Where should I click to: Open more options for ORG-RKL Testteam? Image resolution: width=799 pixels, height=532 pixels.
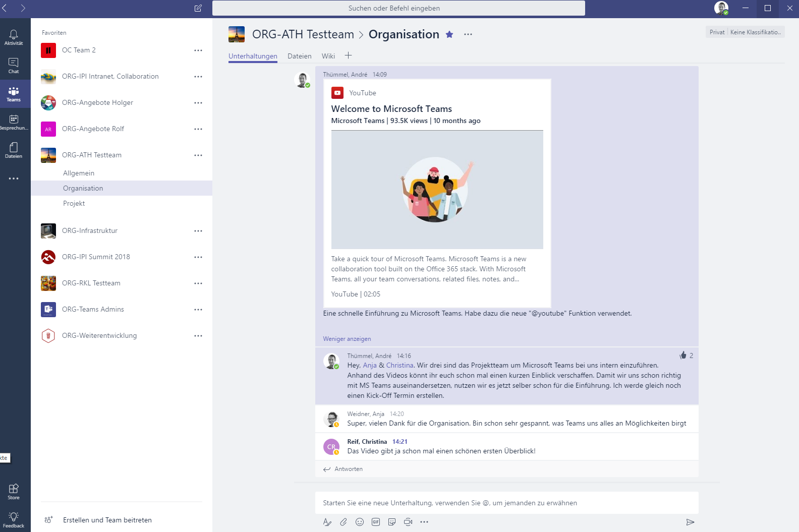(x=198, y=283)
